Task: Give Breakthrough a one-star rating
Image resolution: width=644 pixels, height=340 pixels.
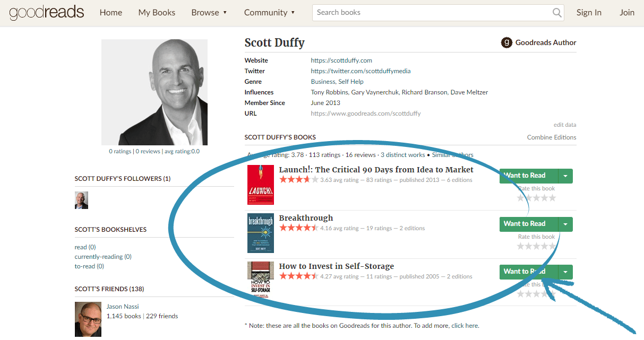Action: [521, 246]
